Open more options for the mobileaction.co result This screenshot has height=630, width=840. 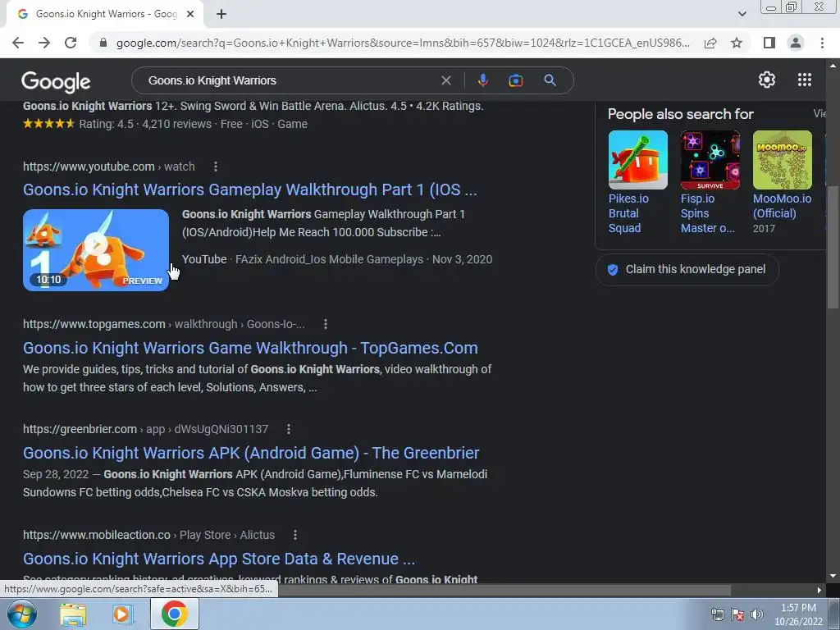pyautogui.click(x=295, y=535)
